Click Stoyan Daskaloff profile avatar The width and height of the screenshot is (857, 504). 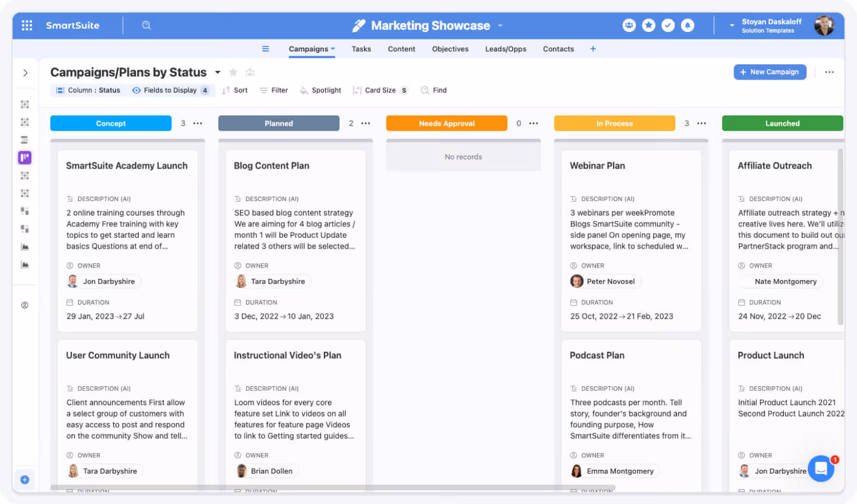tap(824, 25)
